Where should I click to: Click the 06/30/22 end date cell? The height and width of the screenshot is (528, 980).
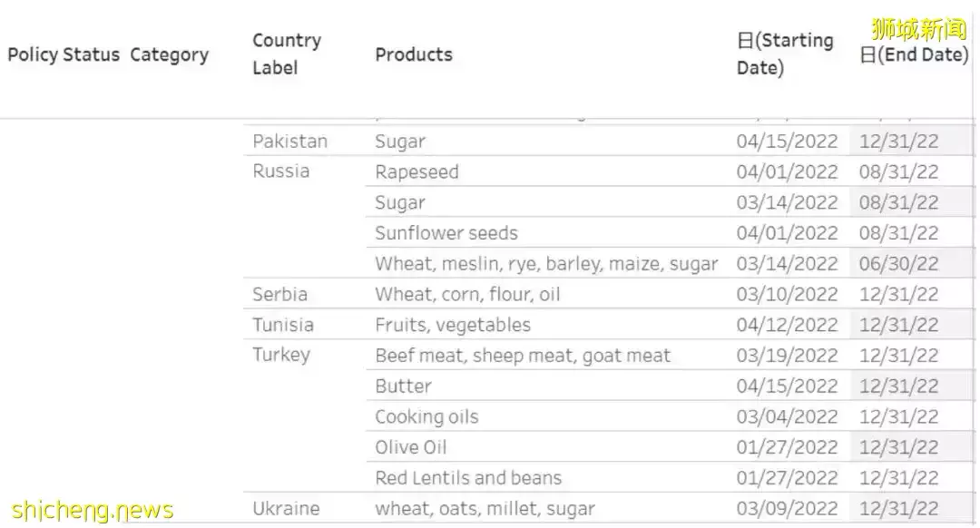[x=899, y=264]
